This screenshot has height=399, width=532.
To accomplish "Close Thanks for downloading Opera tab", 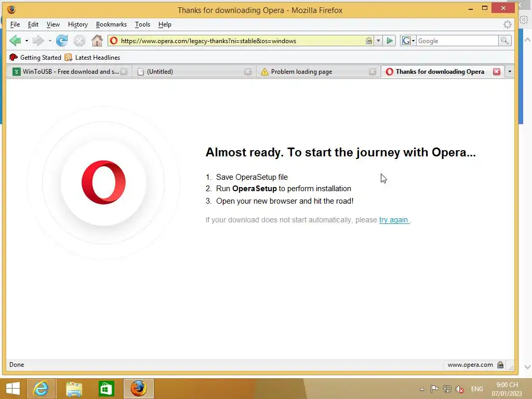I will [496, 72].
